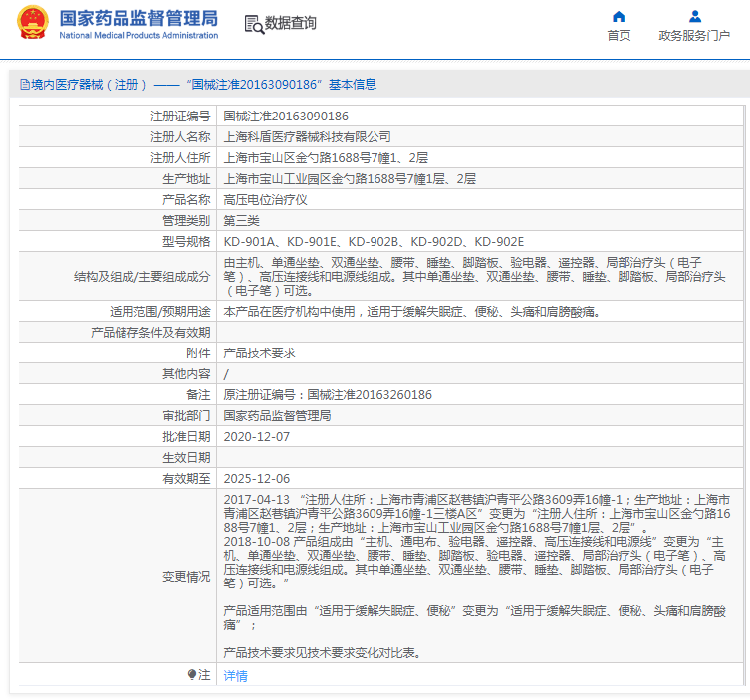Select the 产品技术要求见技术要求变化对比表 line
Screen dimensions: 750x700
click(323, 653)
